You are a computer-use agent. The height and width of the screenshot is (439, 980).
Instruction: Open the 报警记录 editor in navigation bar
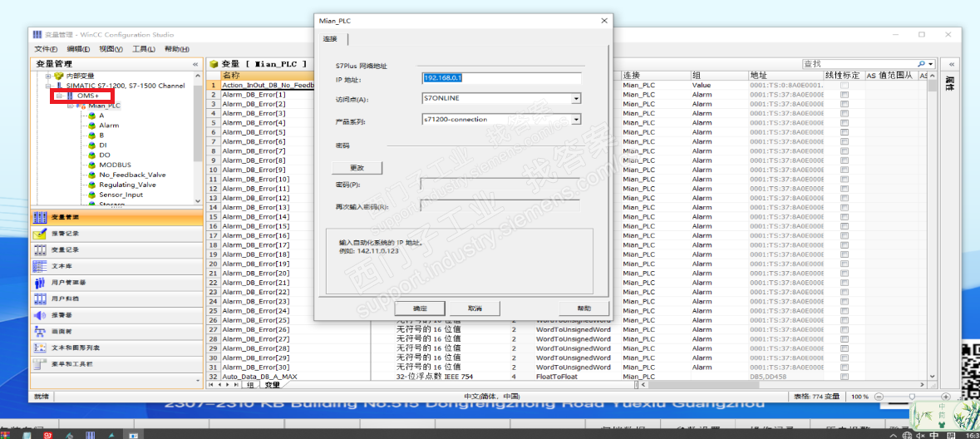click(117, 234)
